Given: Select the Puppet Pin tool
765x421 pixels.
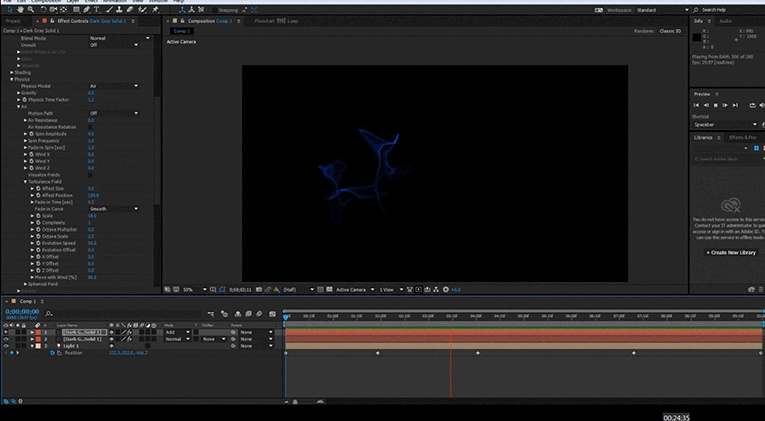Looking at the screenshot, I should tap(155, 10).
